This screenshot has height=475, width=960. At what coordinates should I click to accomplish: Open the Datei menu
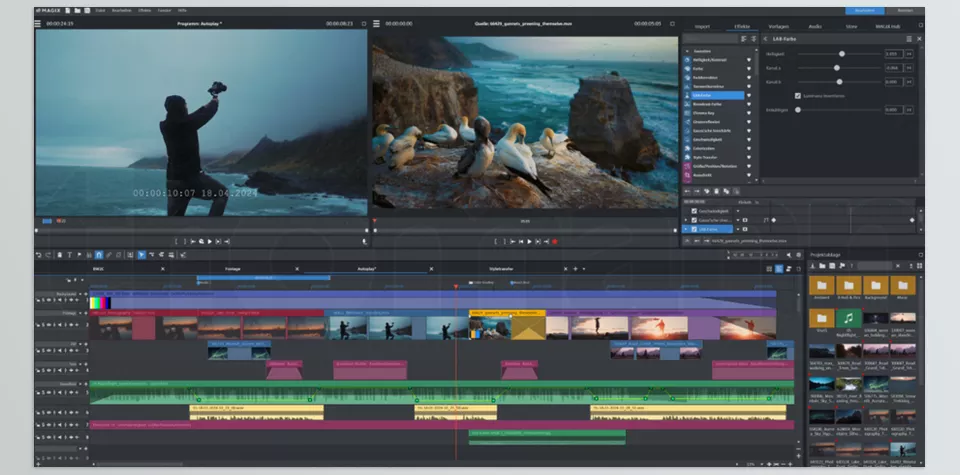[x=99, y=10]
